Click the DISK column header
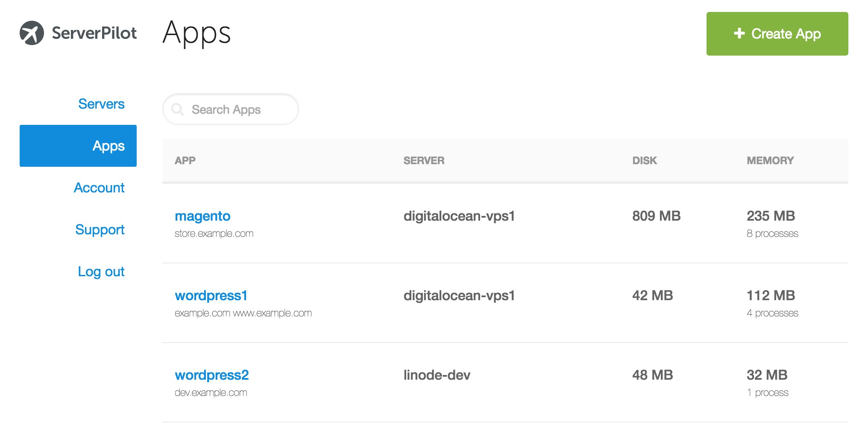868x437 pixels. [645, 160]
